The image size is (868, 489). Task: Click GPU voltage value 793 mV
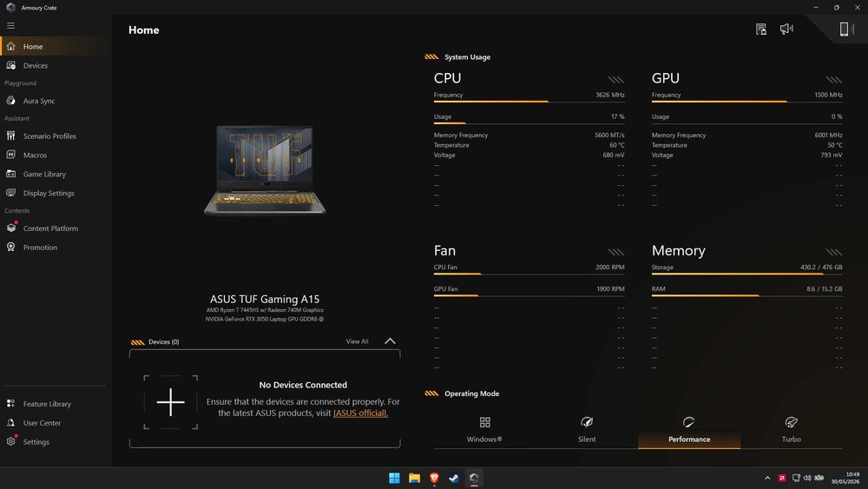(x=832, y=155)
